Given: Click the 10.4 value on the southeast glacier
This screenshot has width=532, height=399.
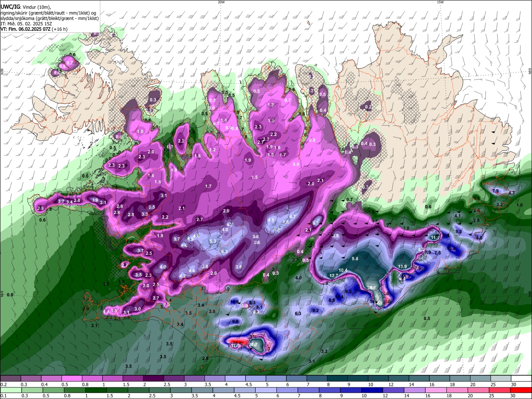Looking at the screenshot, I should tap(343, 270).
